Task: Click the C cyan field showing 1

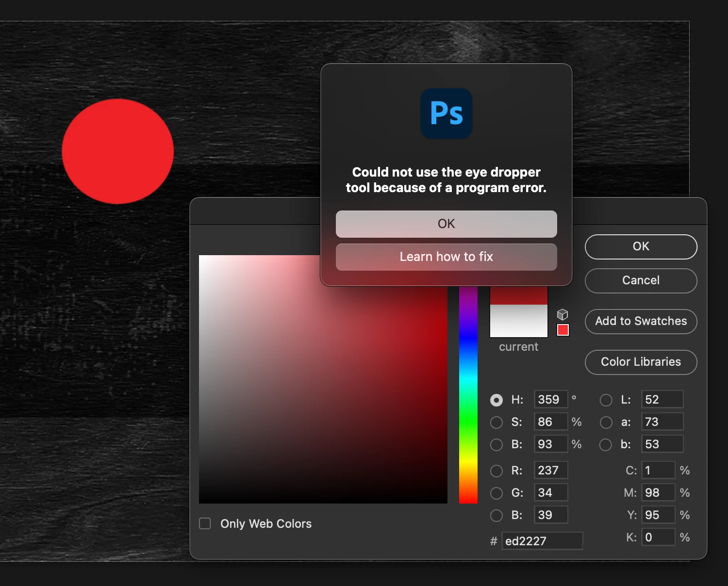Action: tap(659, 471)
